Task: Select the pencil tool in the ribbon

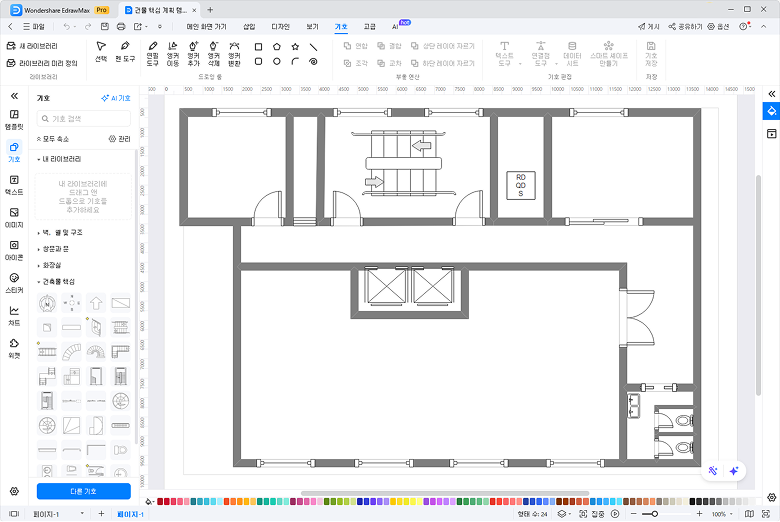Action: click(153, 54)
